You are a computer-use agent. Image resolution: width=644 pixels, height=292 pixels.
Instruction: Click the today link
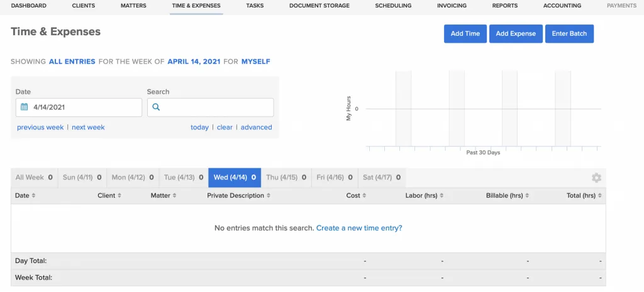(199, 127)
